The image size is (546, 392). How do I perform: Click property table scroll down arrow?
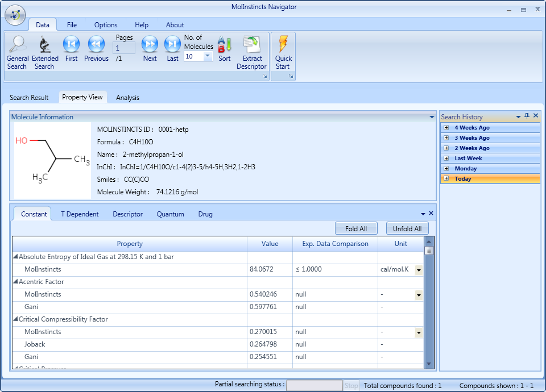[x=429, y=364]
